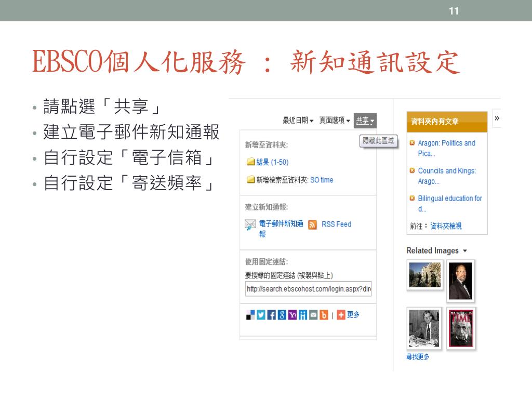Open the soldiers landscape related image
Screen dimensions: 532x399
click(x=425, y=275)
